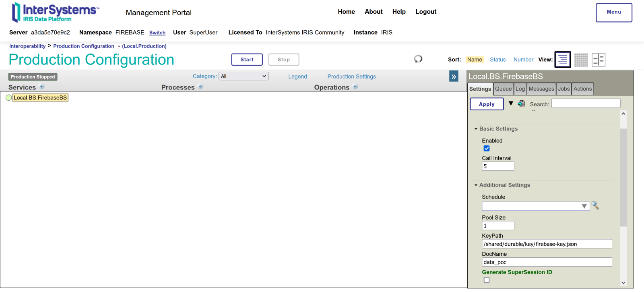Switch to the monitor grid view icon
Image resolution: width=644 pixels, height=292 pixels.
tap(581, 60)
